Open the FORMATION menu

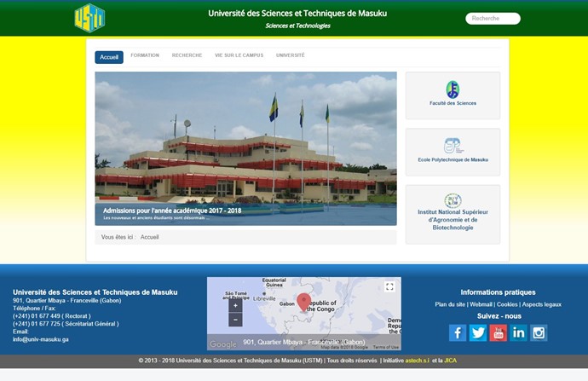[145, 55]
